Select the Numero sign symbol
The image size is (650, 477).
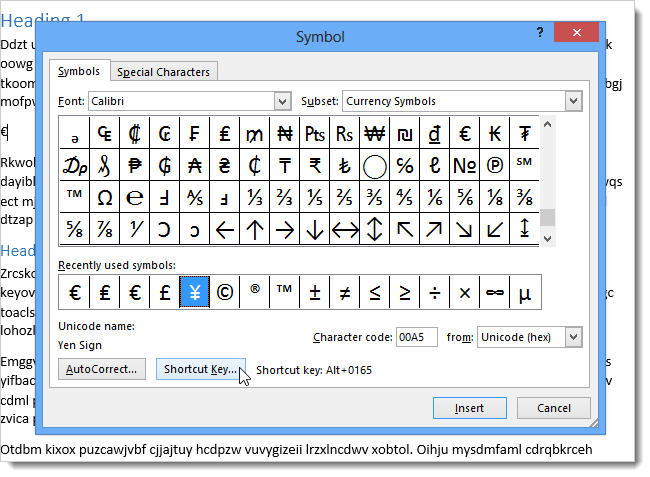pos(464,165)
